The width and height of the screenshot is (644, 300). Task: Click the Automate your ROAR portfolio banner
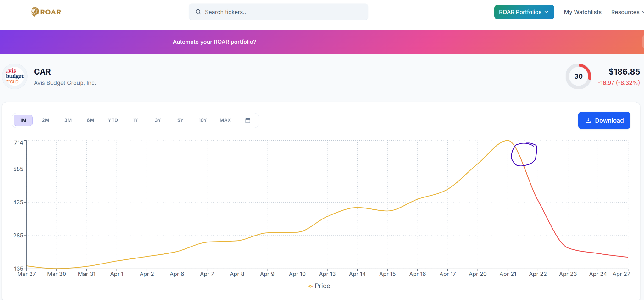tap(214, 42)
